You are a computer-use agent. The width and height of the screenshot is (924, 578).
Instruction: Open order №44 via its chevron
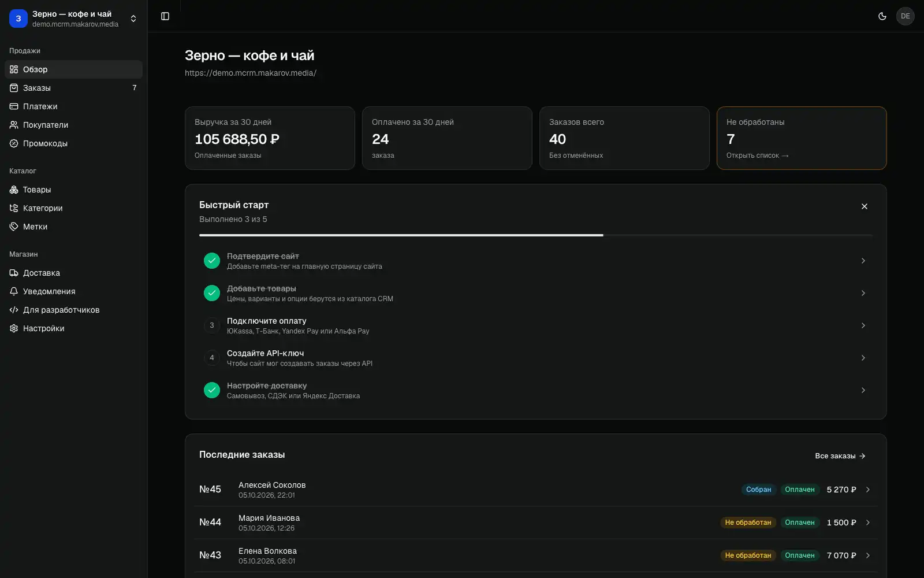point(868,523)
